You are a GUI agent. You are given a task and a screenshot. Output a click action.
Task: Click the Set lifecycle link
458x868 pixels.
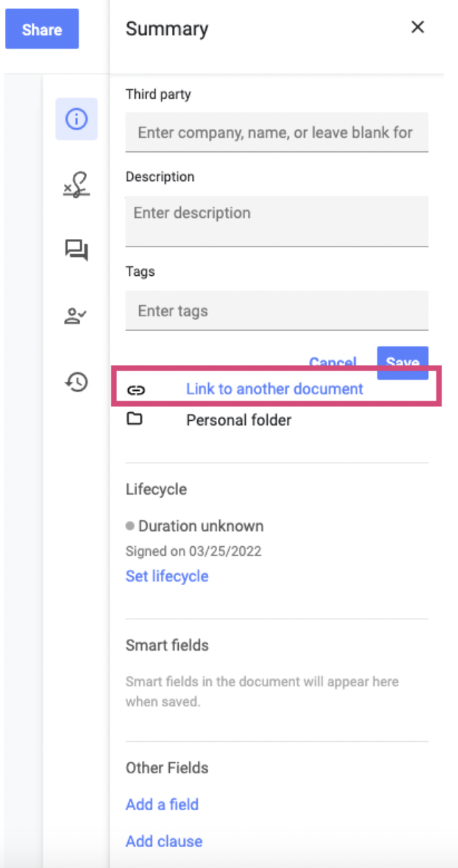tap(167, 575)
